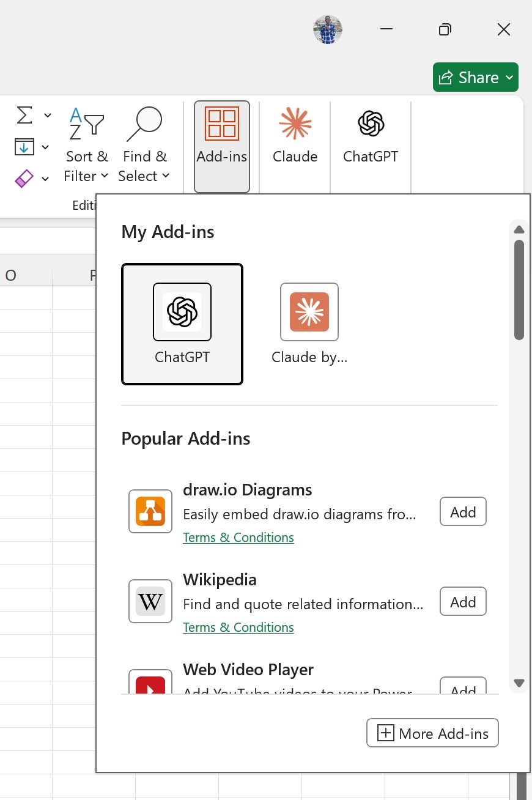Open the Sort & Filter menu
532x800 pixels.
[x=86, y=146]
